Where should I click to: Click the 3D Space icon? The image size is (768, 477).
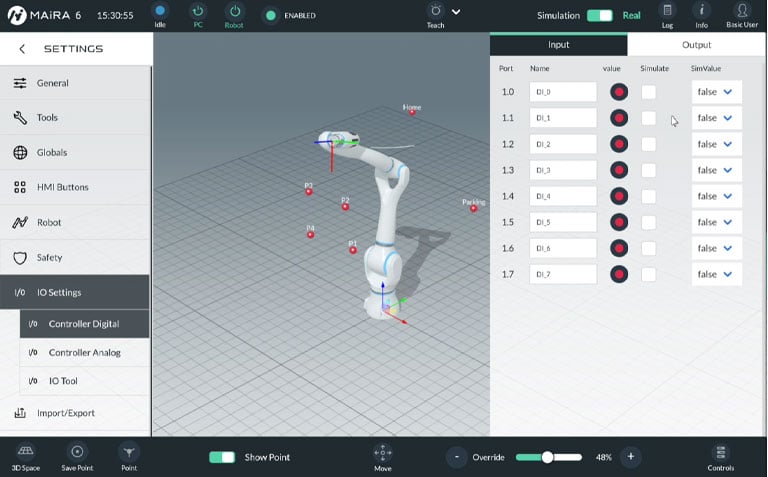[26, 452]
